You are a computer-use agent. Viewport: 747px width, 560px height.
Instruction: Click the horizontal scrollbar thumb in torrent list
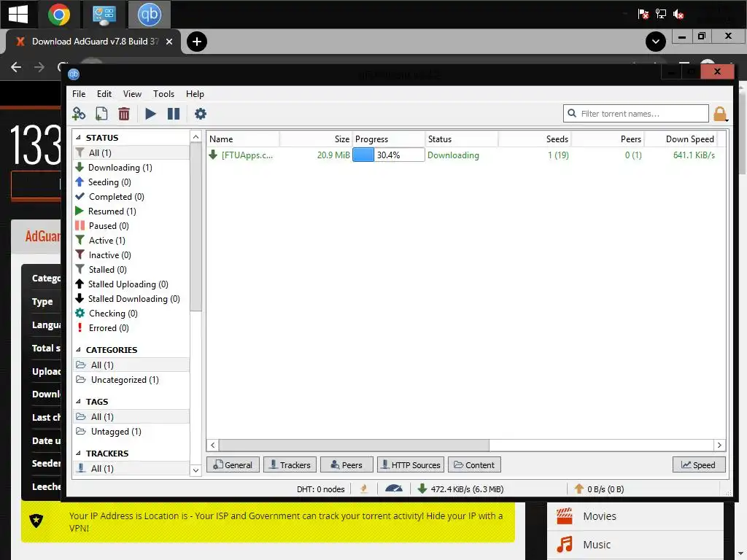[x=354, y=446]
